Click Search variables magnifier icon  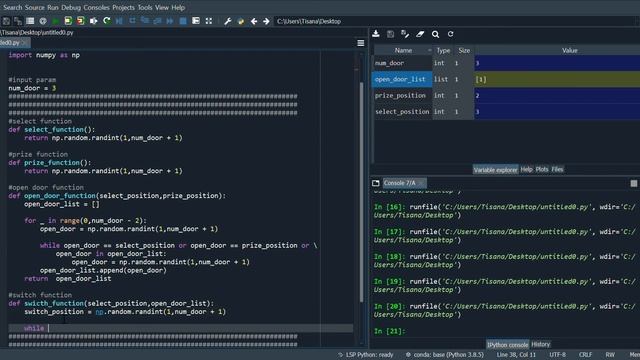click(x=436, y=34)
